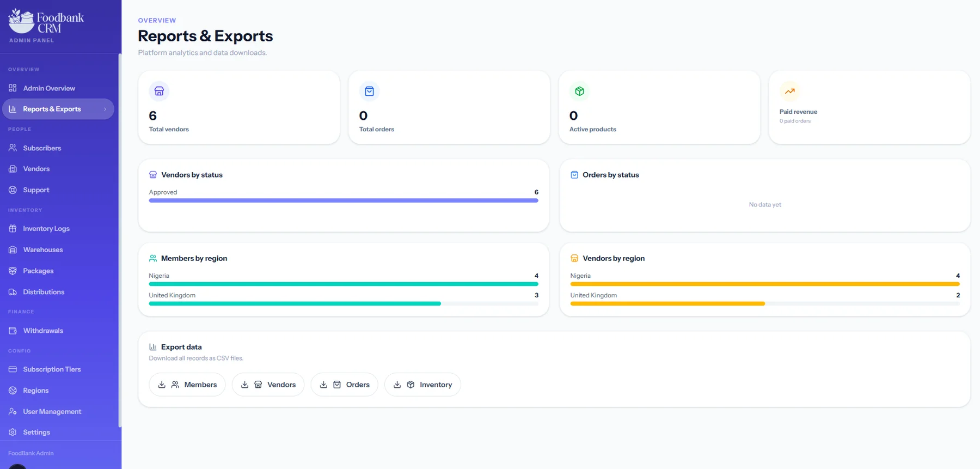Click the Total orders bag icon
The height and width of the screenshot is (469, 980).
point(369,91)
